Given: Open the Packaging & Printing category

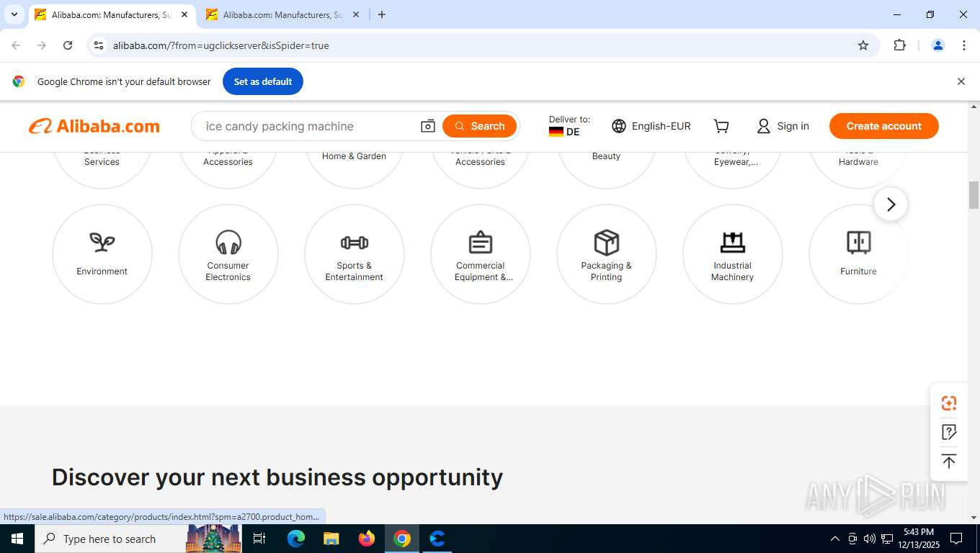Looking at the screenshot, I should [x=606, y=254].
